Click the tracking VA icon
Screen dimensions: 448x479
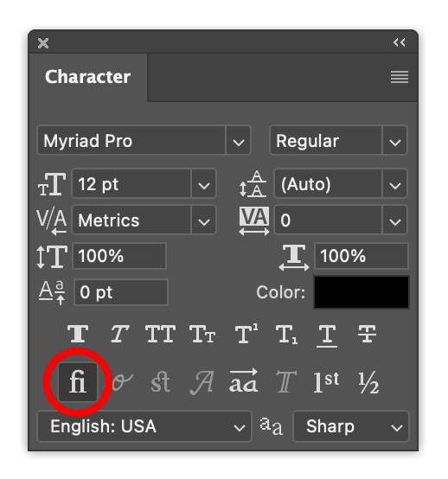pos(254,221)
